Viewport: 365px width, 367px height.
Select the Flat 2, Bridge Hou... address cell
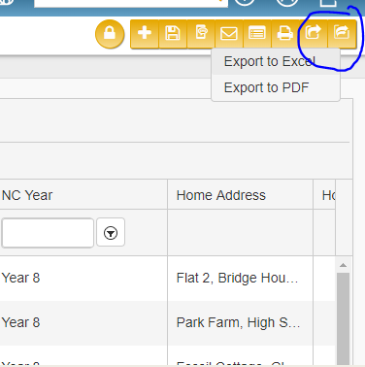tap(240, 278)
